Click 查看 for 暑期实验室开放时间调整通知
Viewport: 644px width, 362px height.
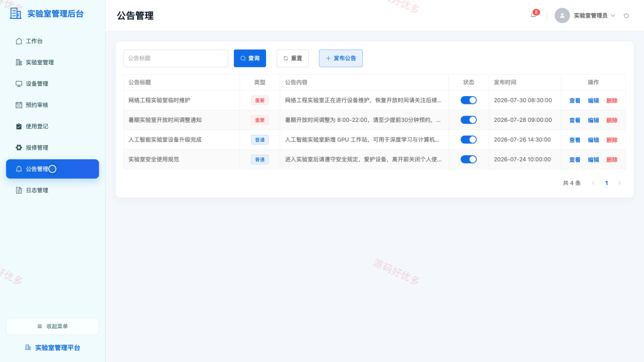[x=575, y=120]
